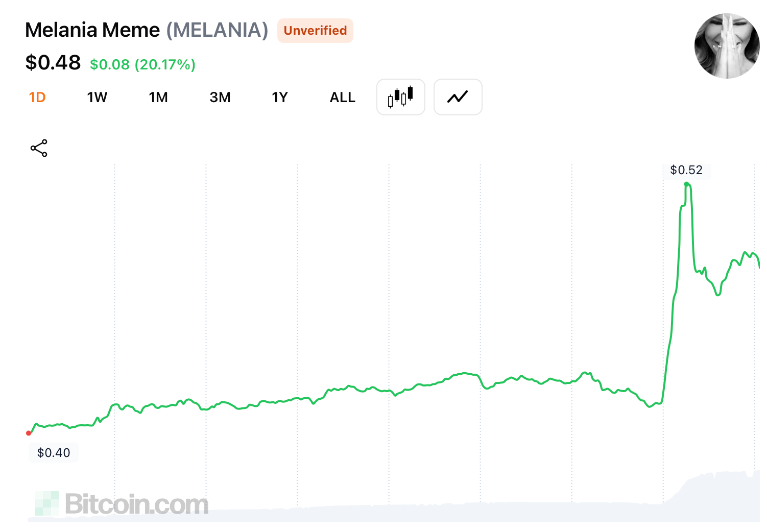
Task: Click the $0.52 peak price label
Action: tap(686, 170)
